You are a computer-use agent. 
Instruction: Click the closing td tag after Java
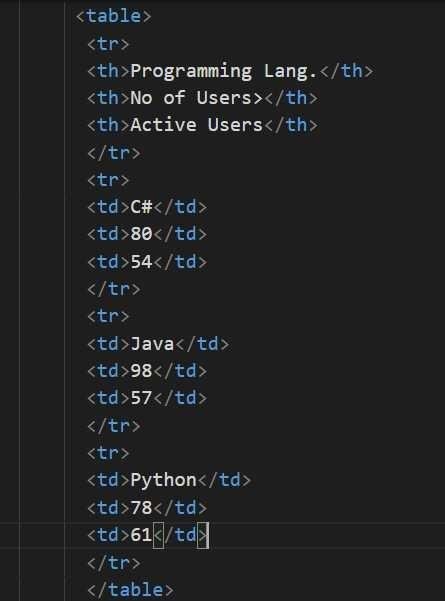[202, 343]
